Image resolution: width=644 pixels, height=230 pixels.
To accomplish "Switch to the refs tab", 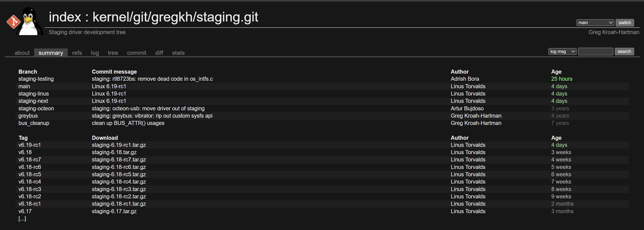I will [77, 53].
